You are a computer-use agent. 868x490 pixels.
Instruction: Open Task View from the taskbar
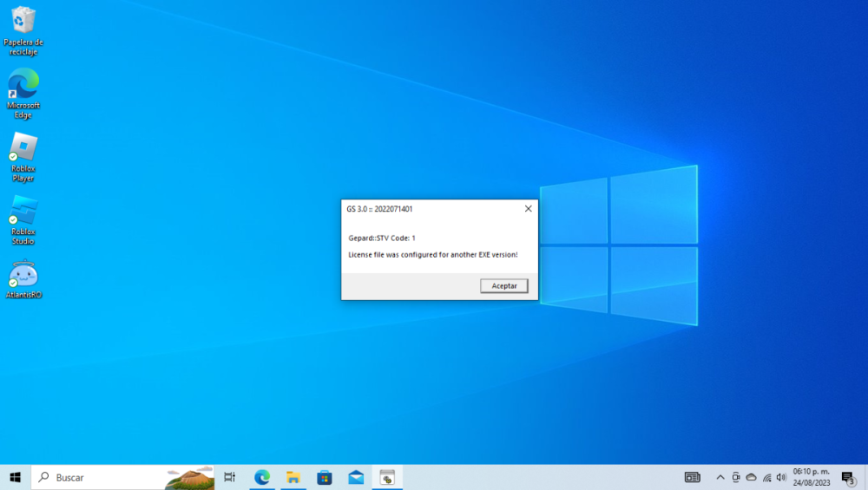pos(230,477)
